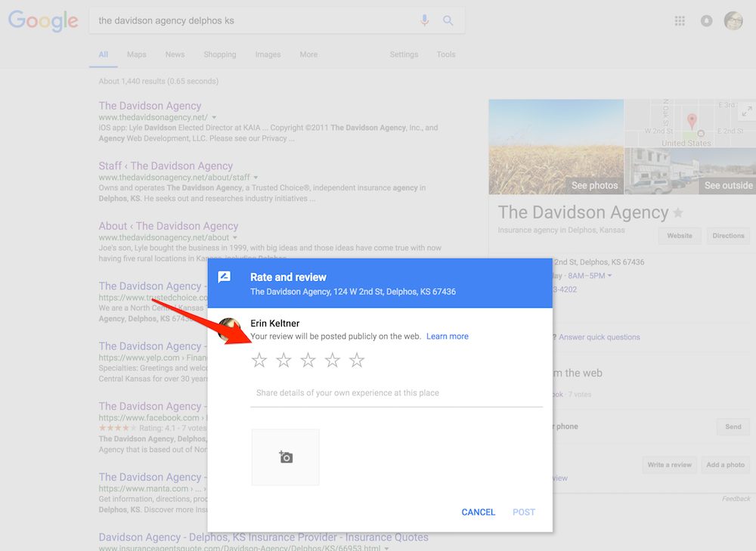Click the first rating star
The image size is (756, 551).
click(259, 360)
